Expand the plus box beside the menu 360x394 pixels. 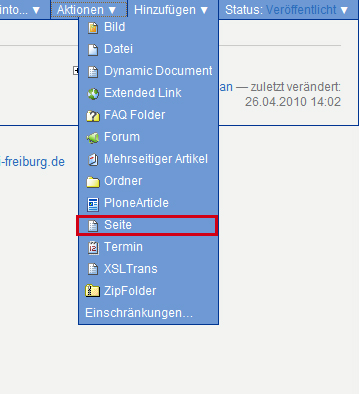pyautogui.click(x=76, y=71)
